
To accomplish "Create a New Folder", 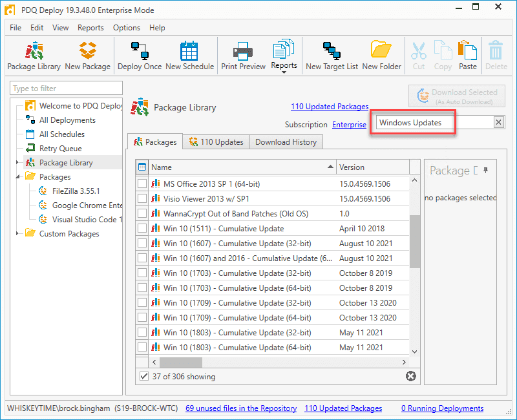I will click(381, 56).
